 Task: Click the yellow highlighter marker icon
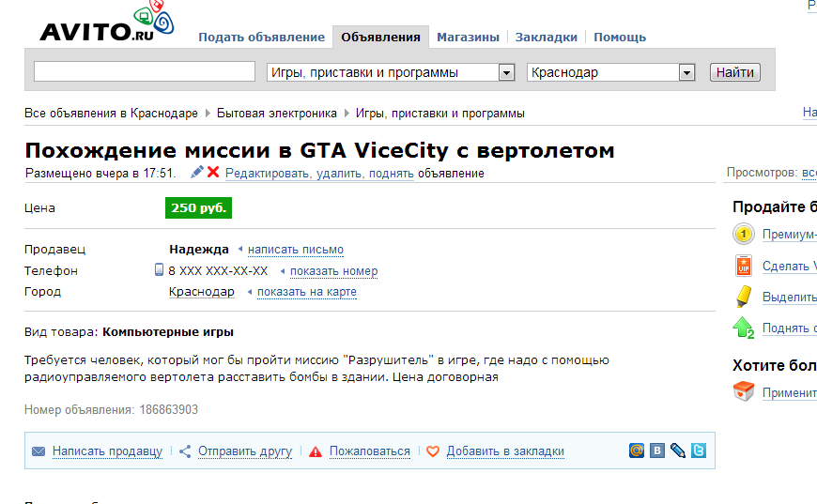744,297
